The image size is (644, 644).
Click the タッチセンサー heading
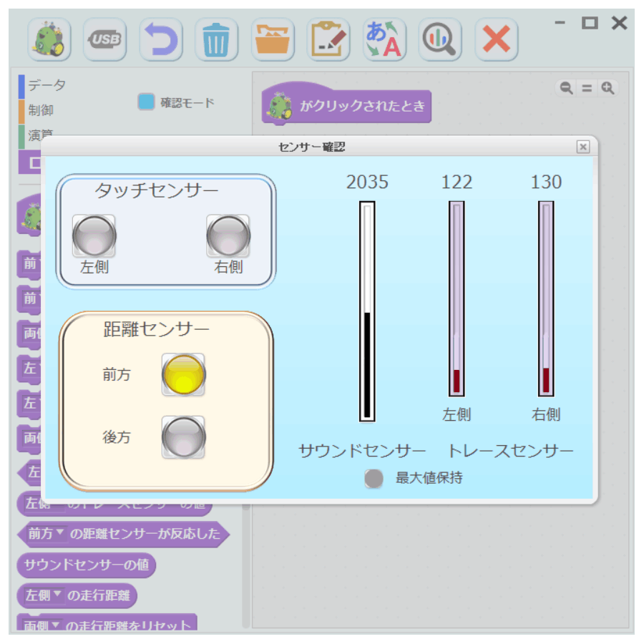pos(157,190)
